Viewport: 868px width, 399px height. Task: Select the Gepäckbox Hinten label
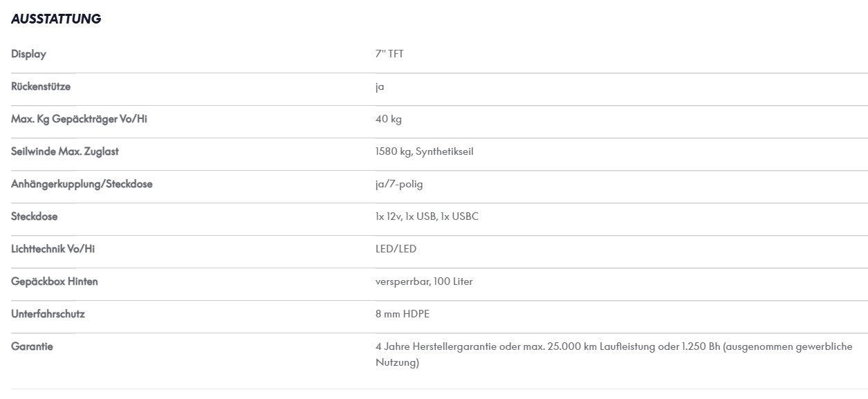coord(55,281)
